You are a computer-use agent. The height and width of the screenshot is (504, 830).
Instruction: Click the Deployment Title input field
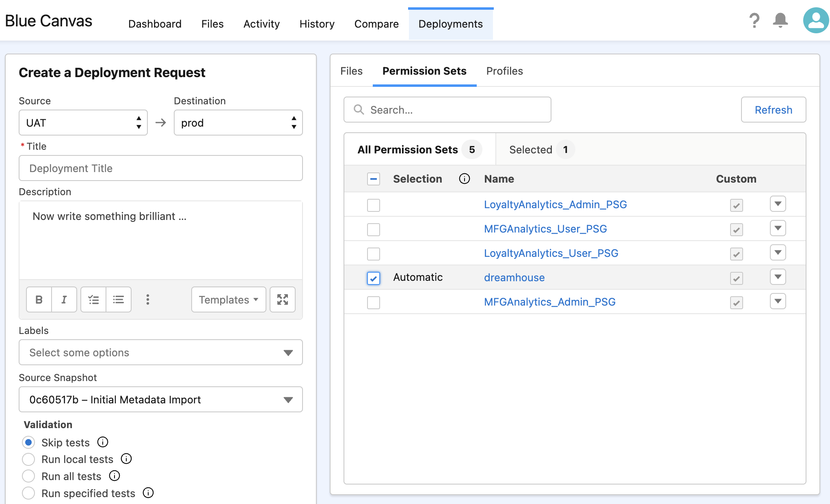(x=161, y=168)
